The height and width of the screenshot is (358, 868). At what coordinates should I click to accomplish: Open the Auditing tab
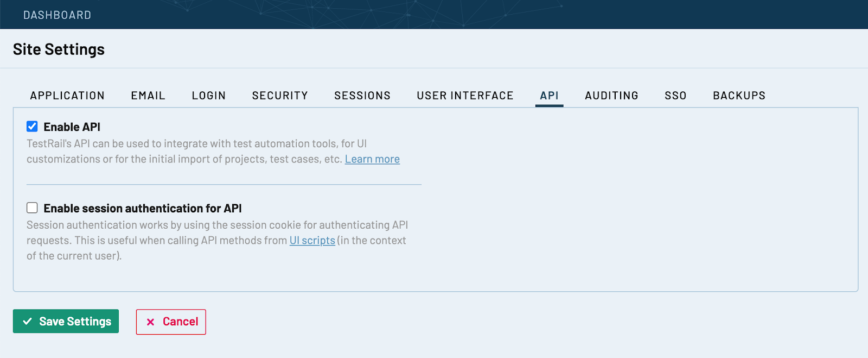[x=611, y=96]
